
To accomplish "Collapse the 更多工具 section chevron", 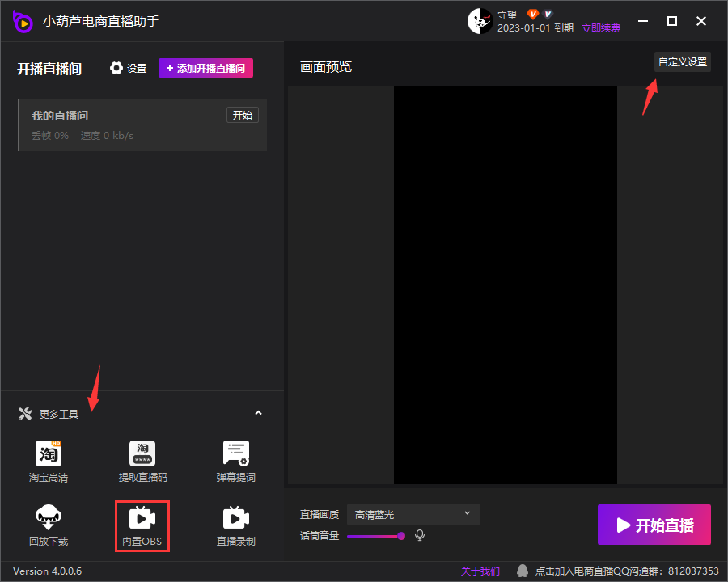I will click(258, 414).
